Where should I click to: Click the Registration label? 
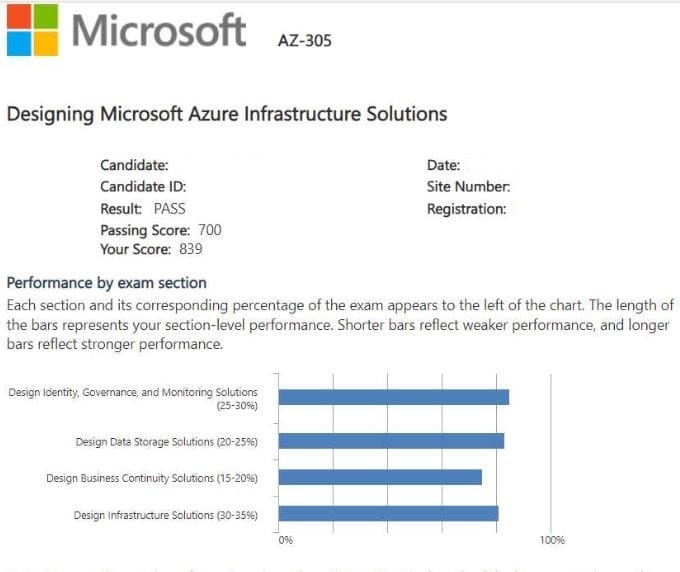(466, 209)
